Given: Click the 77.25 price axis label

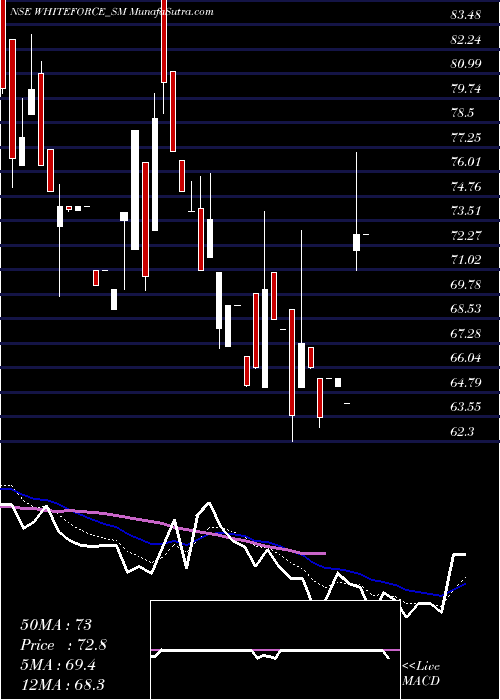Looking at the screenshot, I should (466, 138).
